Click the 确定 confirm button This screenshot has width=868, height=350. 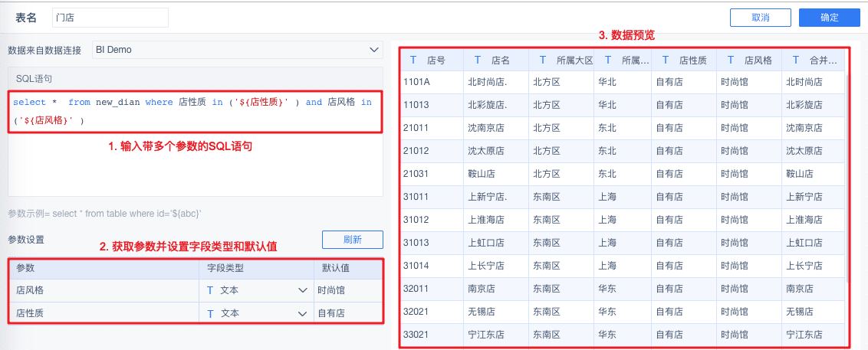[829, 17]
